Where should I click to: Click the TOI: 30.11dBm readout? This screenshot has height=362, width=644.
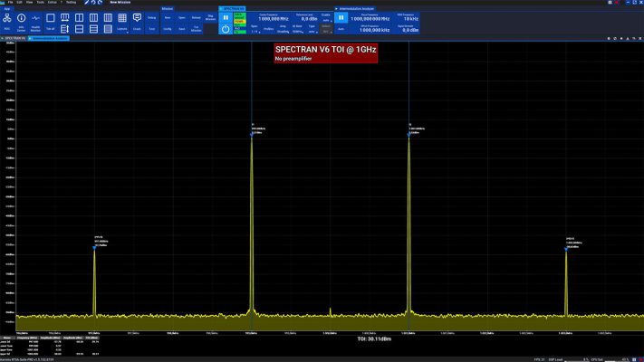click(374, 339)
